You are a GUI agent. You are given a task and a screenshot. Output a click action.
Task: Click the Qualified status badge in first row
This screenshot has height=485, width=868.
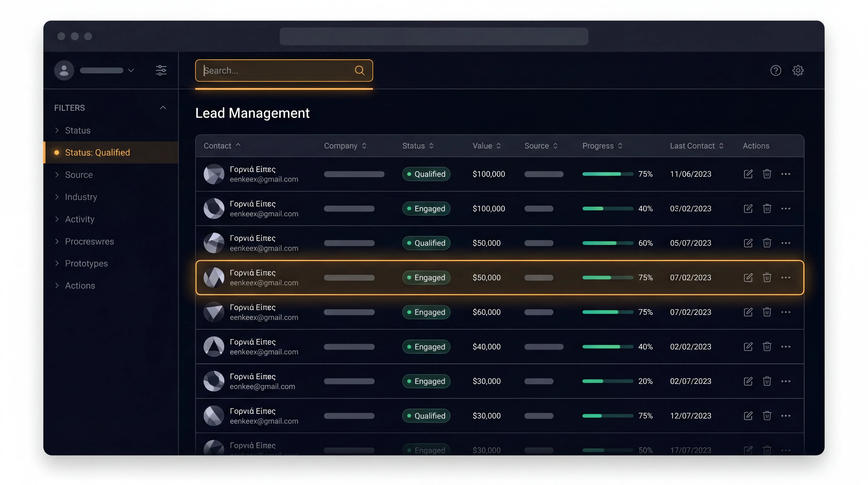point(426,174)
